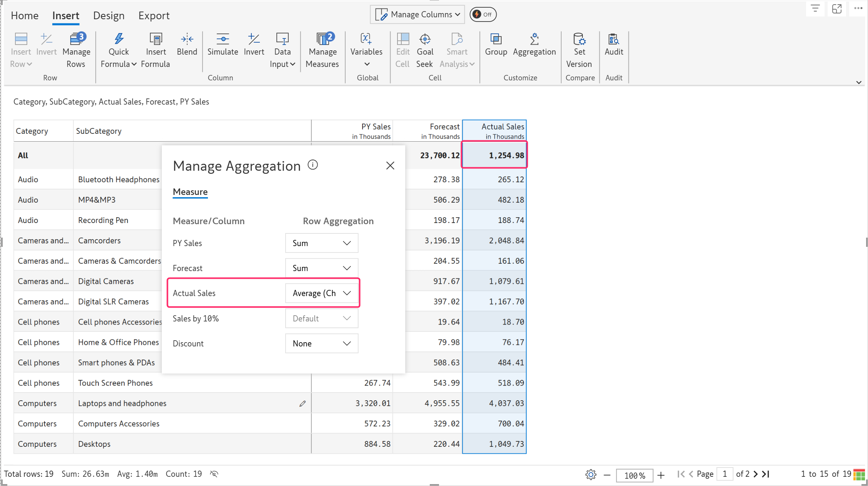Viewport: 868px width, 486px height.
Task: Switch to the Design tab
Action: 109,15
